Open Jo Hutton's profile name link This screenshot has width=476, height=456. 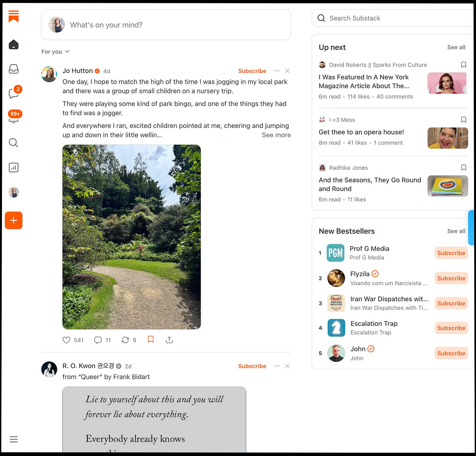[x=77, y=71]
